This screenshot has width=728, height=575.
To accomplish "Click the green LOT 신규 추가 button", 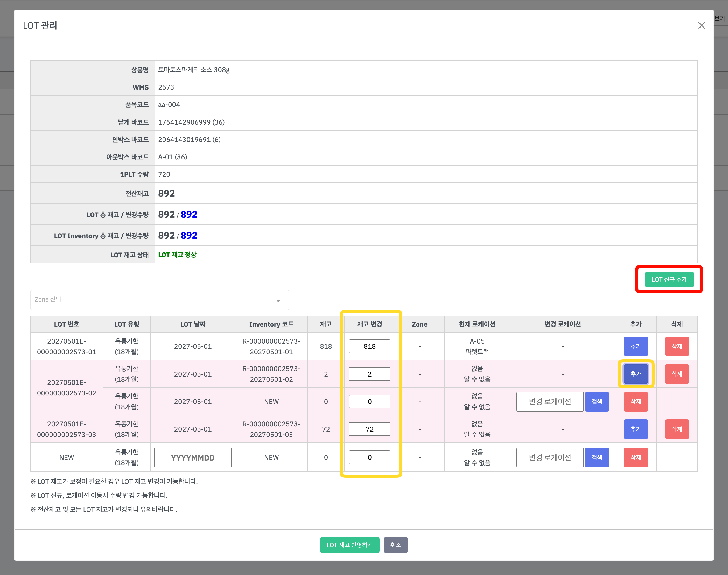I will click(669, 279).
